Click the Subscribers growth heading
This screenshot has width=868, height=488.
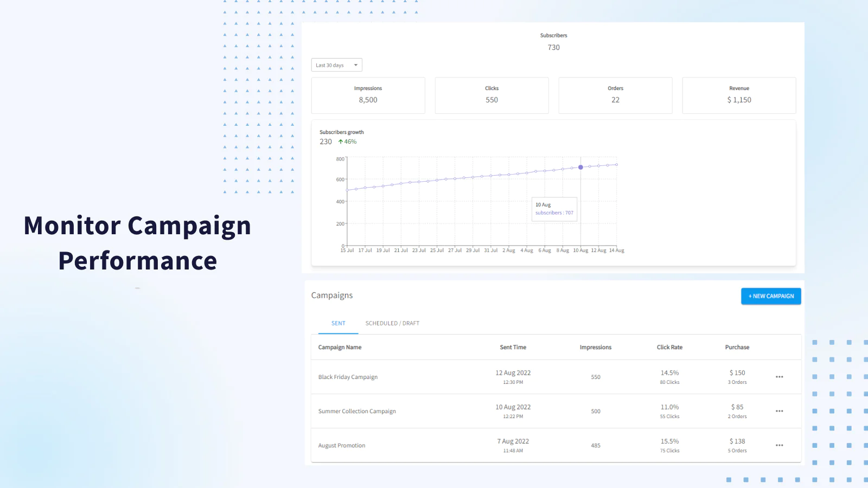click(342, 132)
